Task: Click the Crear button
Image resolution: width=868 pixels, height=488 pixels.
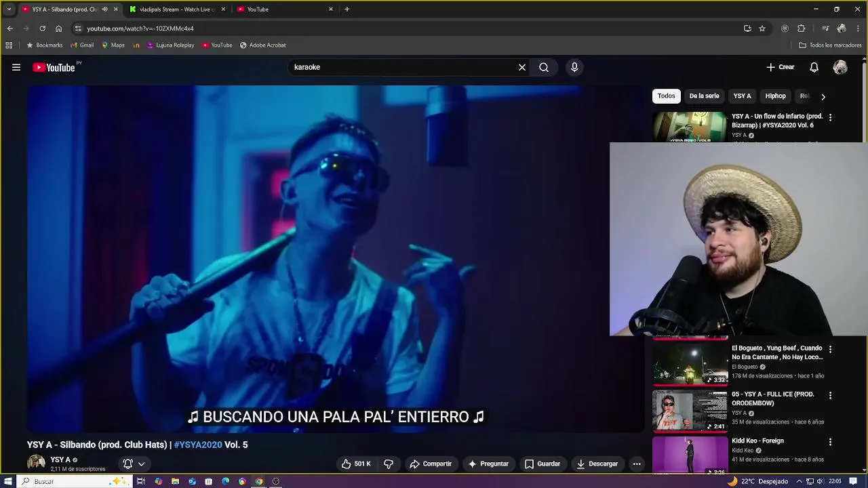Action: click(781, 67)
